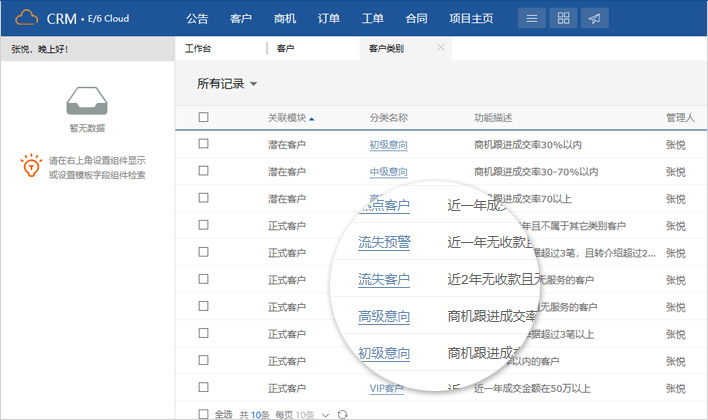708x420 pixels.
Task: Toggle the header select-all checkbox
Action: click(x=203, y=117)
